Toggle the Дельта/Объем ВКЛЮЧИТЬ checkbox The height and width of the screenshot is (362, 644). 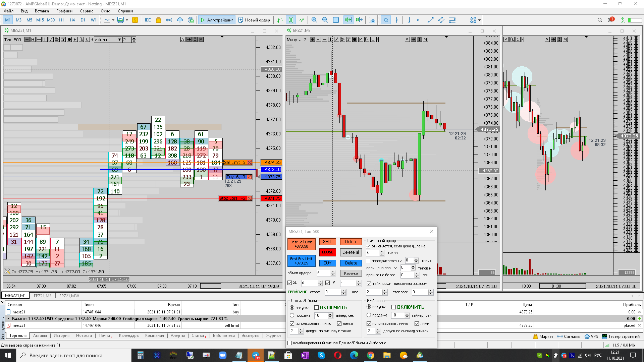(x=316, y=308)
